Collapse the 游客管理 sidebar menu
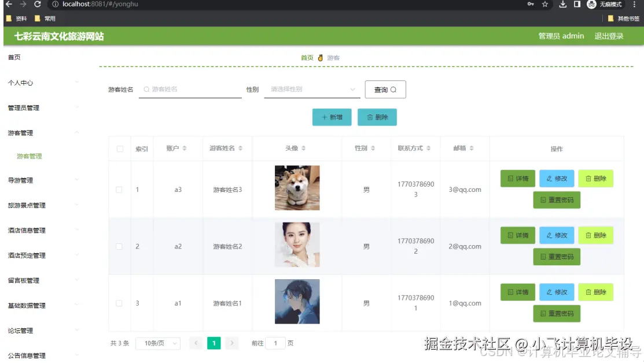 (x=43, y=133)
